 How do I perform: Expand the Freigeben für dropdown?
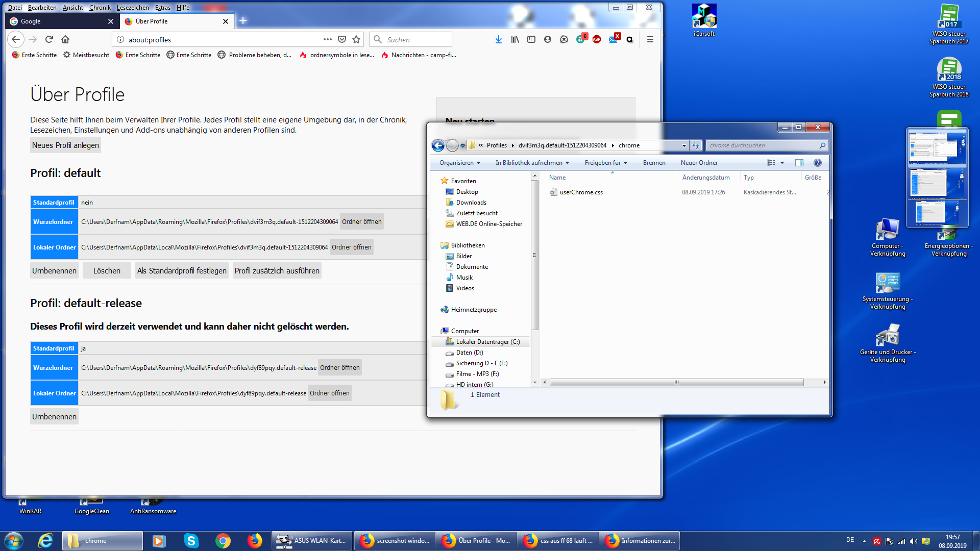pyautogui.click(x=605, y=163)
